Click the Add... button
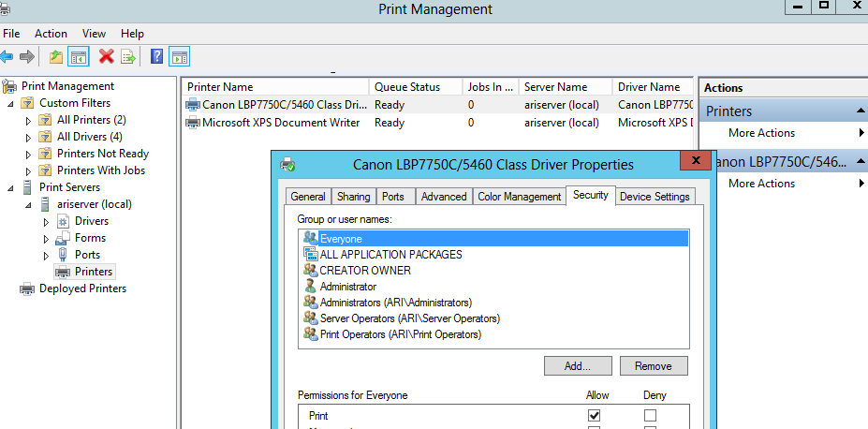Image resolution: width=868 pixels, height=429 pixels. (x=578, y=366)
